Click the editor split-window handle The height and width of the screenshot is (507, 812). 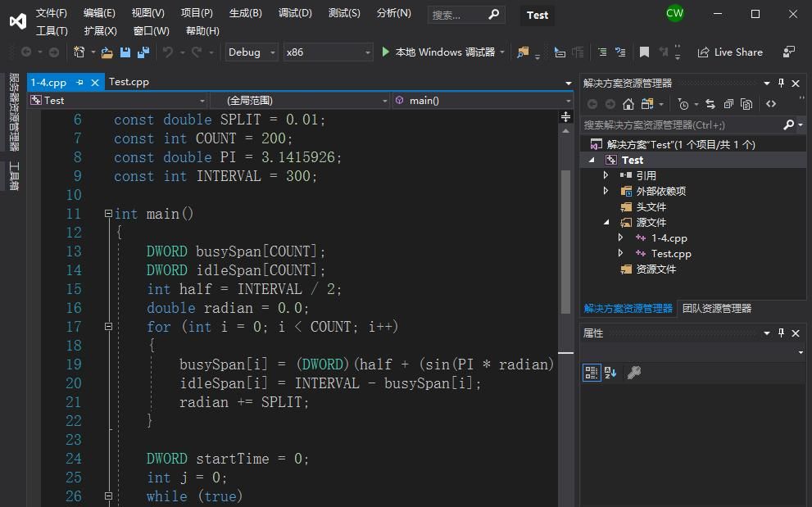pos(565,117)
